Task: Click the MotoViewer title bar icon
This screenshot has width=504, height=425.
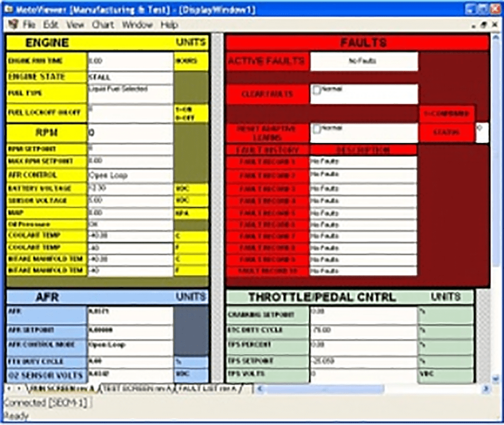Action: pos(9,9)
